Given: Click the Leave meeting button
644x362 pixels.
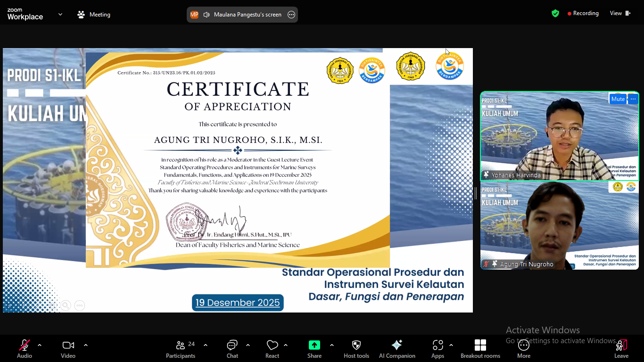Looking at the screenshot, I should (x=621, y=348).
